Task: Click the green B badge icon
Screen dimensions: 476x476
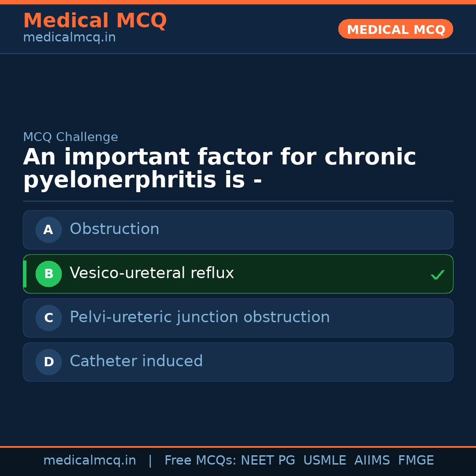Action: 48,274
